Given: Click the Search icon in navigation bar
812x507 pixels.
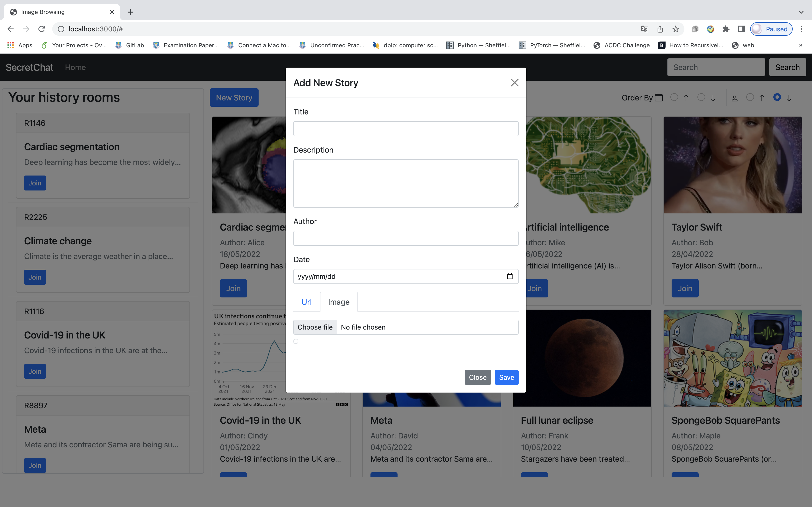Looking at the screenshot, I should pyautogui.click(x=787, y=67).
